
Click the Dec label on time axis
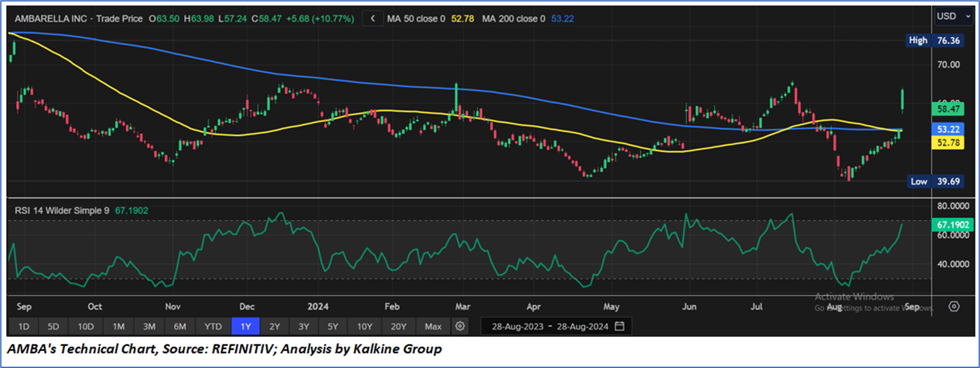click(x=246, y=307)
